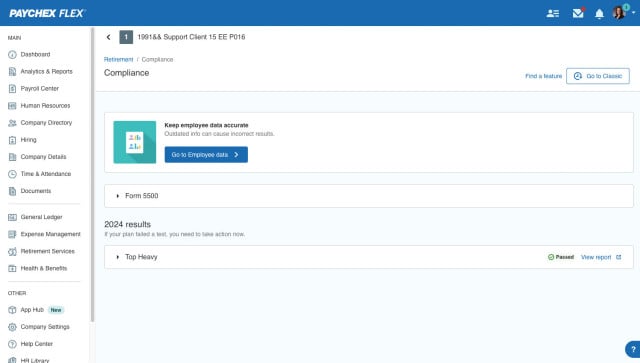This screenshot has height=363, width=640.
Task: Open Payroll Center menu item
Action: pyautogui.click(x=40, y=89)
